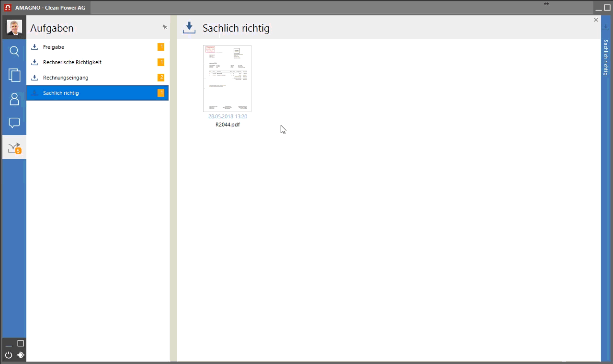
Task: Click the Rechnerische Richtigkeit row download icon
Action: click(x=34, y=62)
